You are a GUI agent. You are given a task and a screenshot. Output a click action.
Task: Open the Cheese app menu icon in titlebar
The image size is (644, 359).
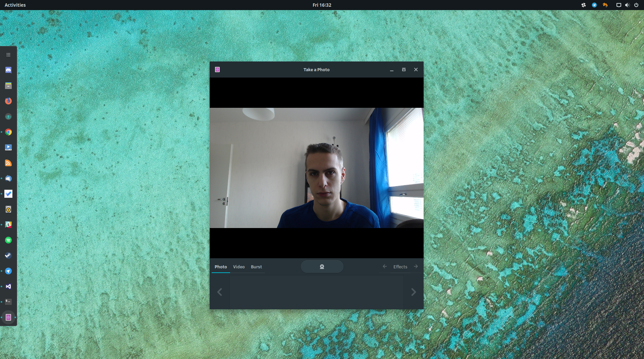click(x=217, y=70)
